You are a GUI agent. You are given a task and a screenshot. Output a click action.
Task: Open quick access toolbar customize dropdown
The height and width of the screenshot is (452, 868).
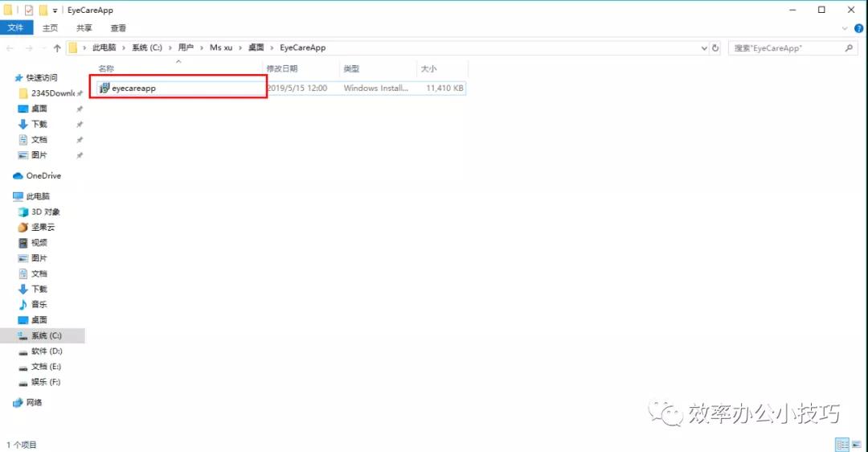55,10
